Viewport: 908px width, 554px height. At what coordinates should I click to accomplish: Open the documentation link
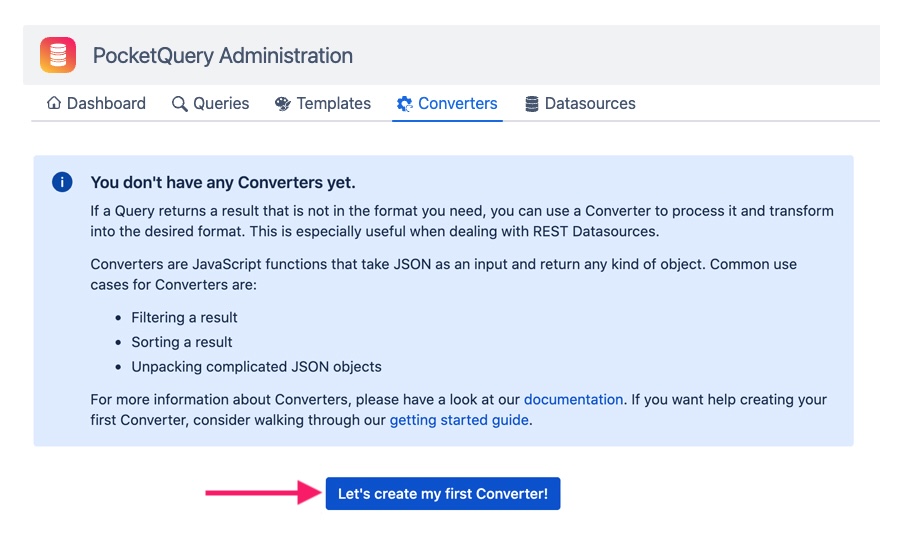pos(573,399)
